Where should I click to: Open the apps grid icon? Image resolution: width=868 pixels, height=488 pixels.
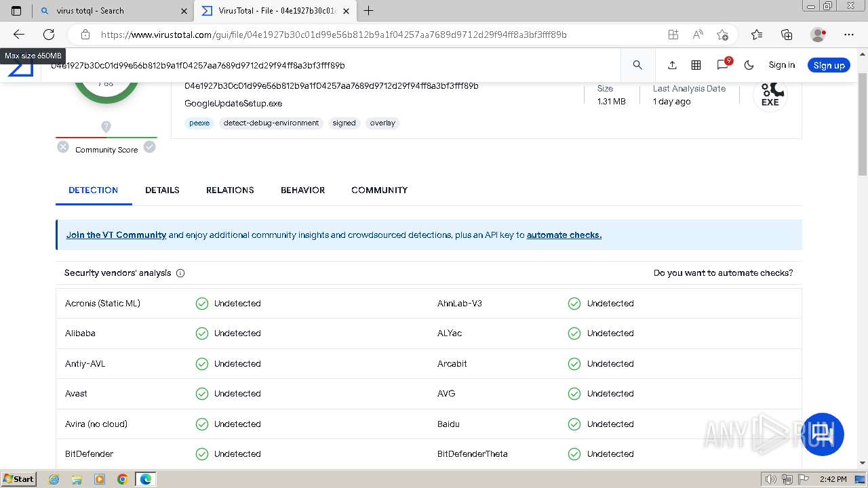pos(696,65)
